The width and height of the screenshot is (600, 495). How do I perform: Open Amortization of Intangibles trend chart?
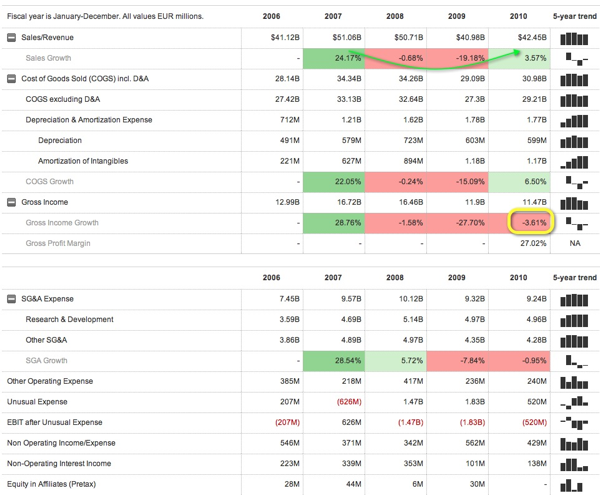click(574, 162)
